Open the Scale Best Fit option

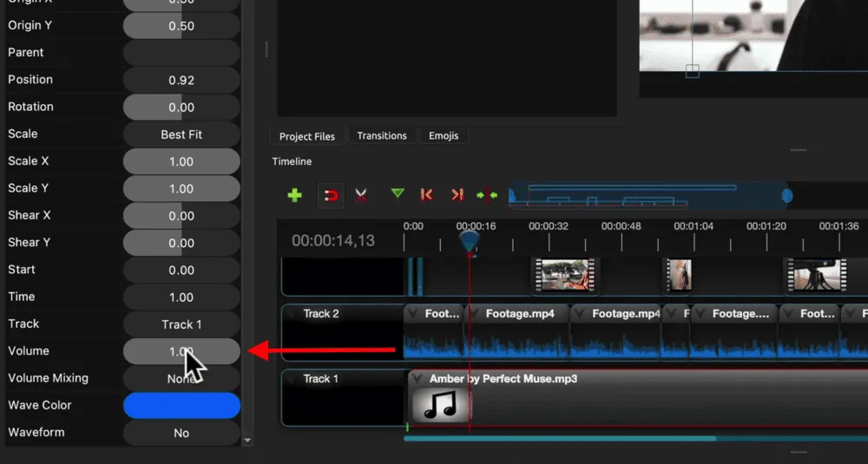(x=181, y=134)
